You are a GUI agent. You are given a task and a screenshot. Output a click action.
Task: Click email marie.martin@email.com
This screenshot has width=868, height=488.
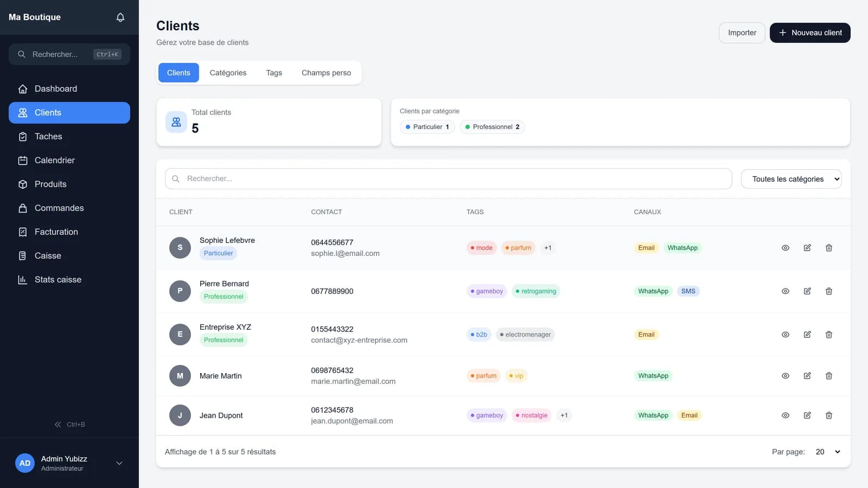coord(353,381)
